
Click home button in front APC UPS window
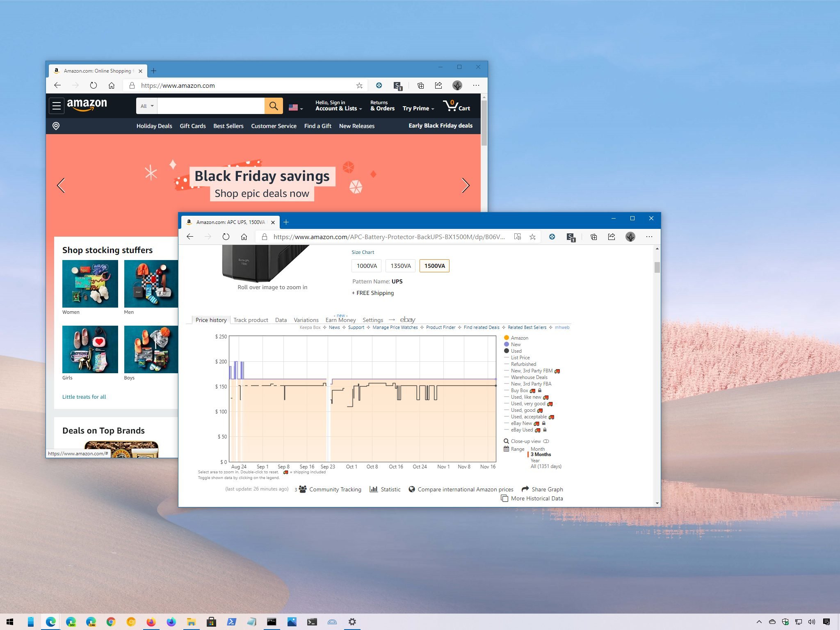[x=244, y=237]
